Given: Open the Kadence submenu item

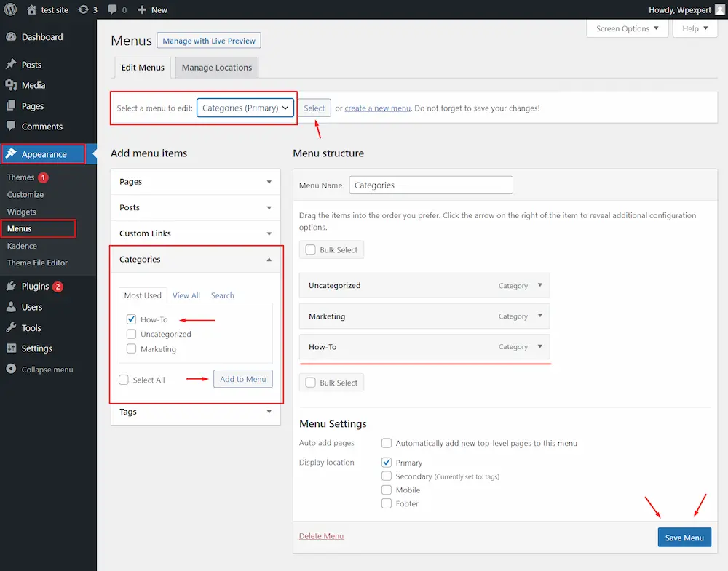Looking at the screenshot, I should (x=22, y=246).
